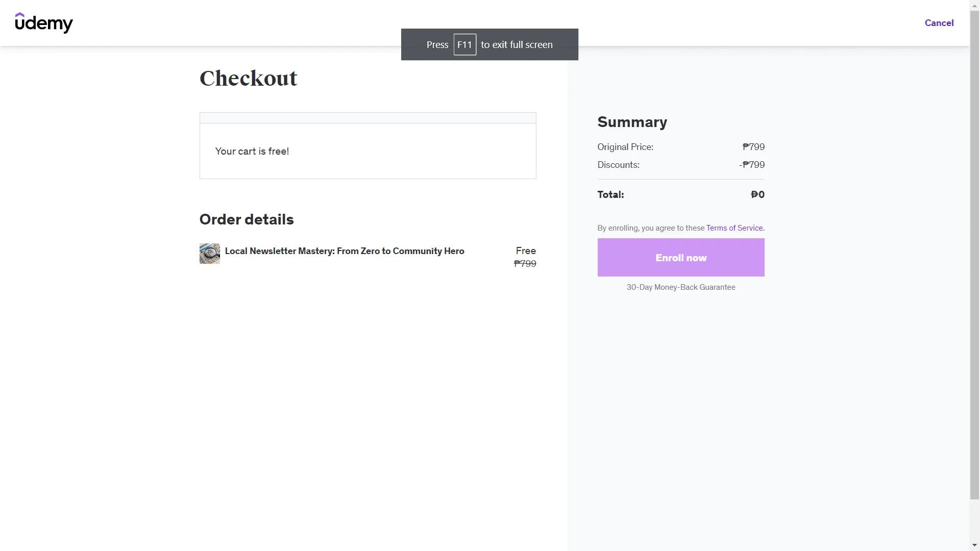The image size is (980, 551).
Task: Open Local Newsletter Mastery course title
Action: pyautogui.click(x=345, y=251)
